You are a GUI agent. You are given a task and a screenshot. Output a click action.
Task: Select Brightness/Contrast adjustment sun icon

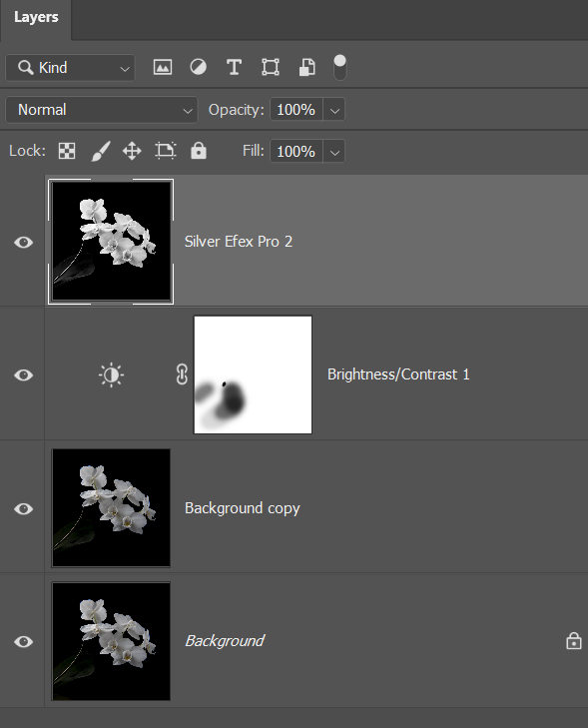point(112,374)
